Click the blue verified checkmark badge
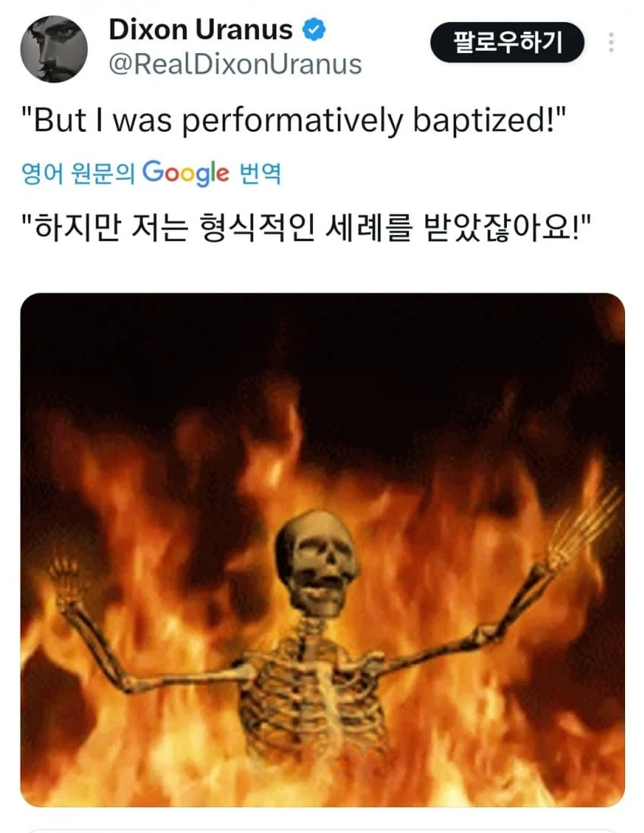Image resolution: width=644 pixels, height=833 pixels. (314, 30)
